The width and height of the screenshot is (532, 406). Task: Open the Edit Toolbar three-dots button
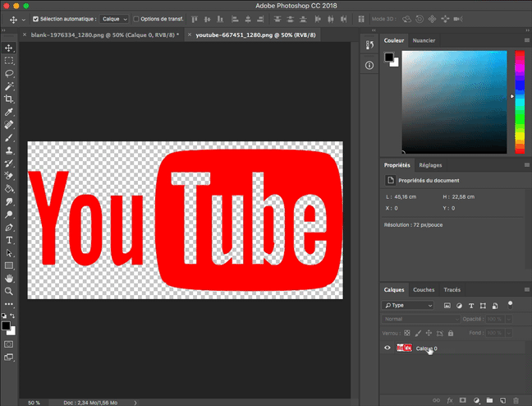point(9,304)
